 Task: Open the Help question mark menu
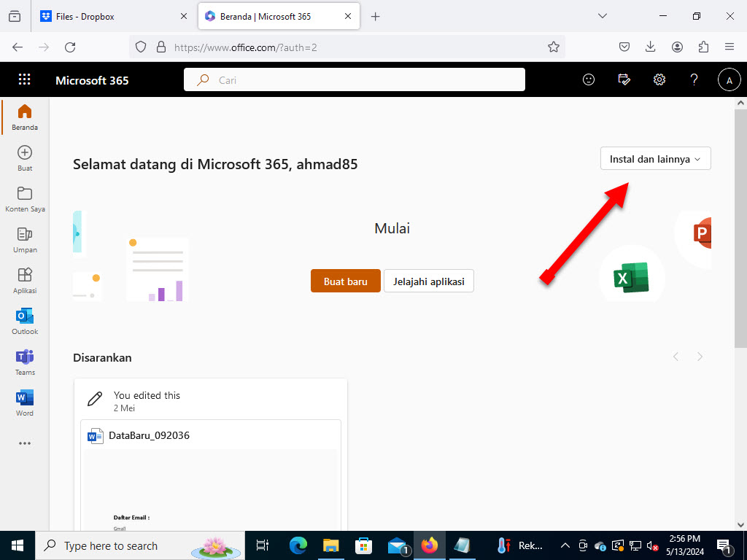[694, 79]
